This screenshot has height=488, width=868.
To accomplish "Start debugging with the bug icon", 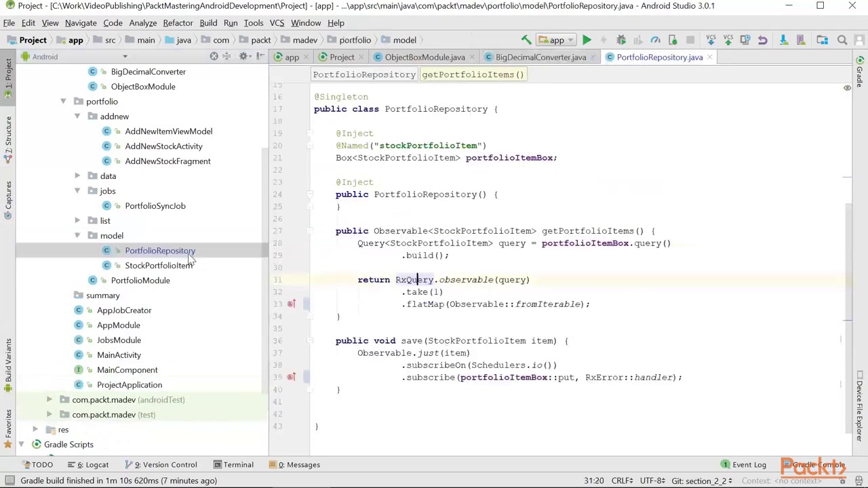I will tap(621, 40).
